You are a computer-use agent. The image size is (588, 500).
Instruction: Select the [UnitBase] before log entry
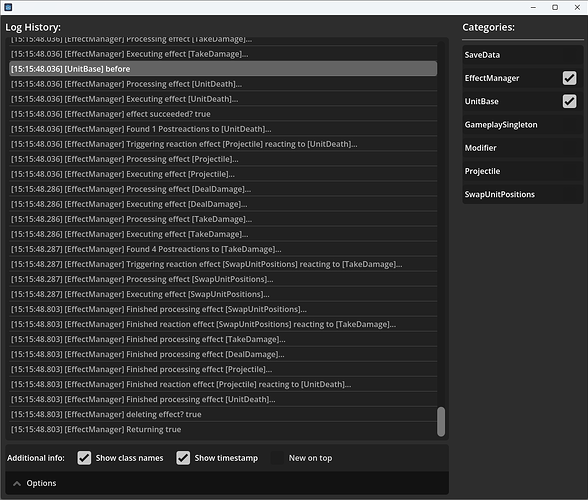tap(223, 69)
